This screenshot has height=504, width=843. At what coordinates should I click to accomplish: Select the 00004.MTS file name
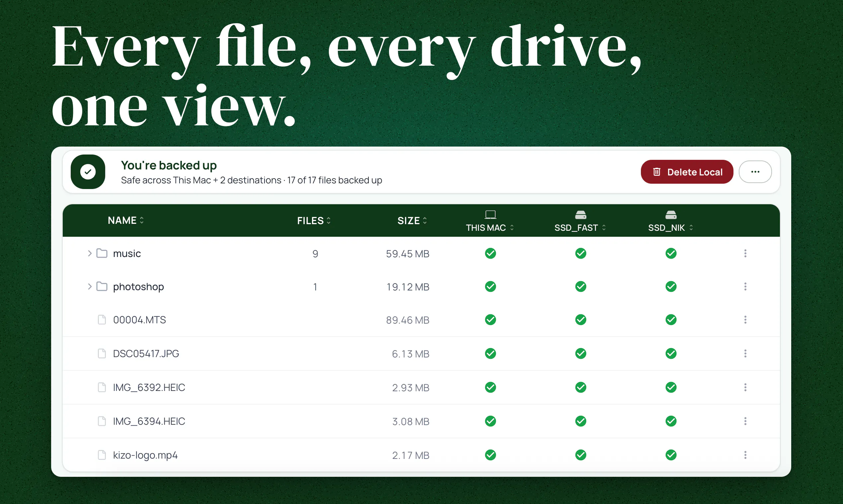[x=139, y=320]
